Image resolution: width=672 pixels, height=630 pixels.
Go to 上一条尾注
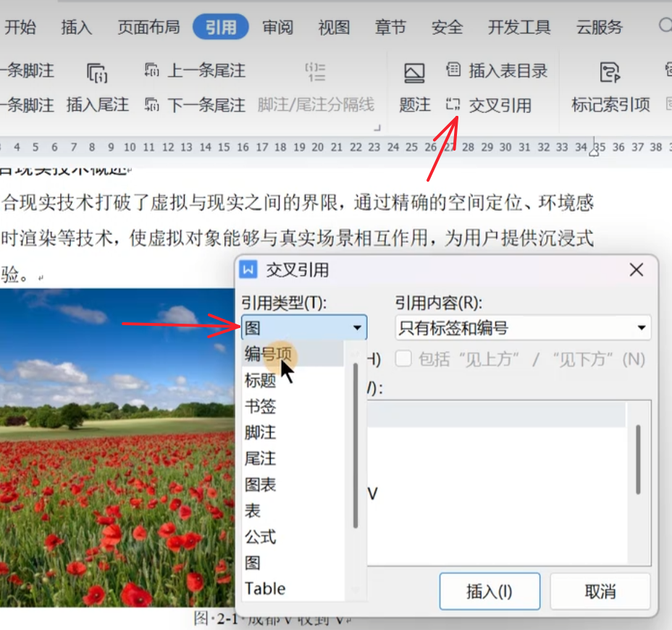coord(195,71)
